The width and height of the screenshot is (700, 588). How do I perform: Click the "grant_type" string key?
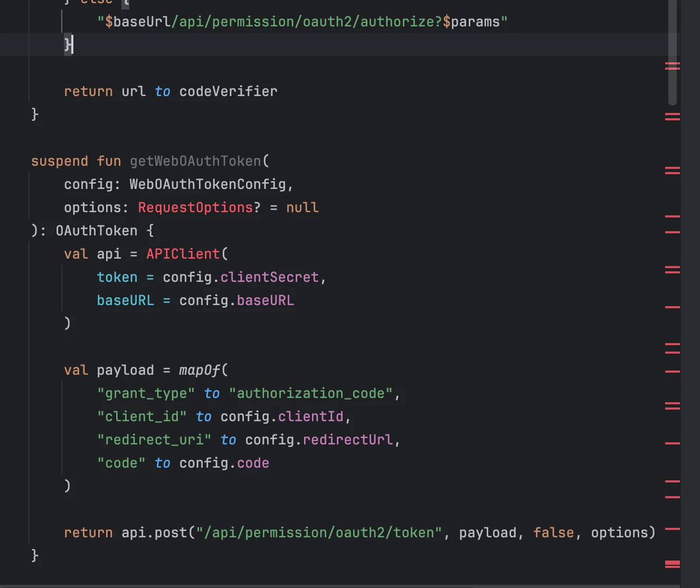146,393
